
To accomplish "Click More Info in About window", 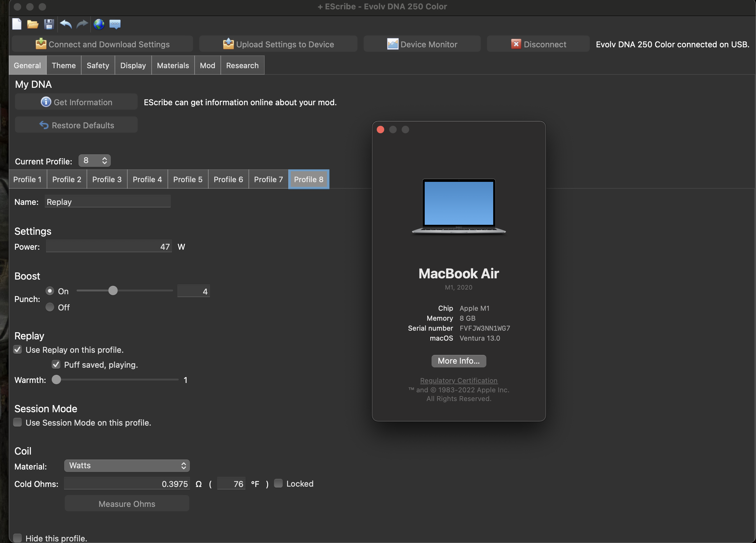I will [x=459, y=361].
